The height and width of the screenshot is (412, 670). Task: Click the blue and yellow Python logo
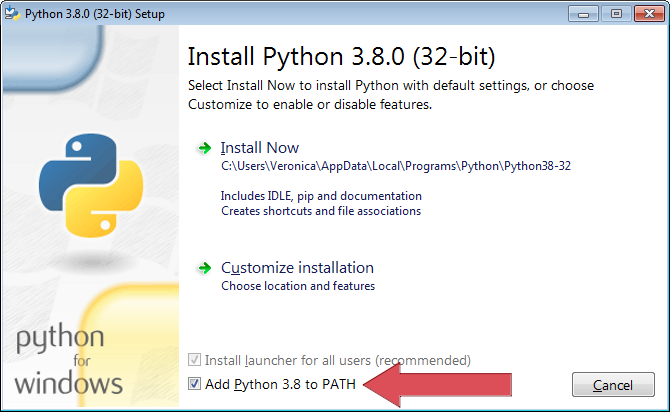pyautogui.click(x=91, y=185)
